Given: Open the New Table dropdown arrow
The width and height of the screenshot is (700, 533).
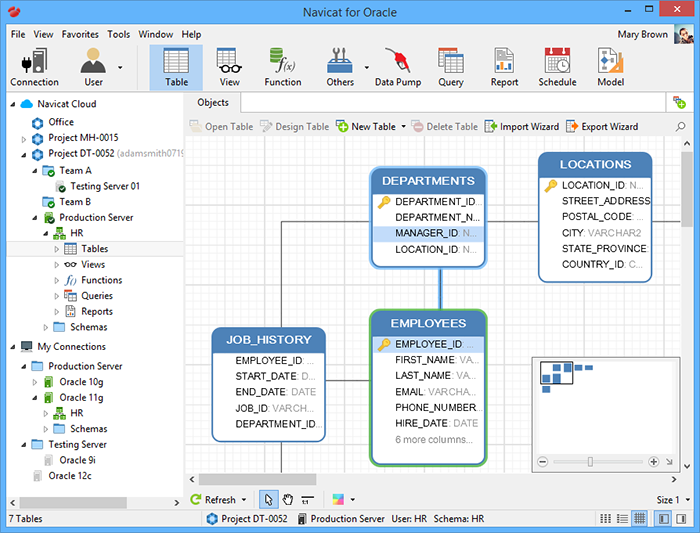Looking at the screenshot, I should pos(403,127).
